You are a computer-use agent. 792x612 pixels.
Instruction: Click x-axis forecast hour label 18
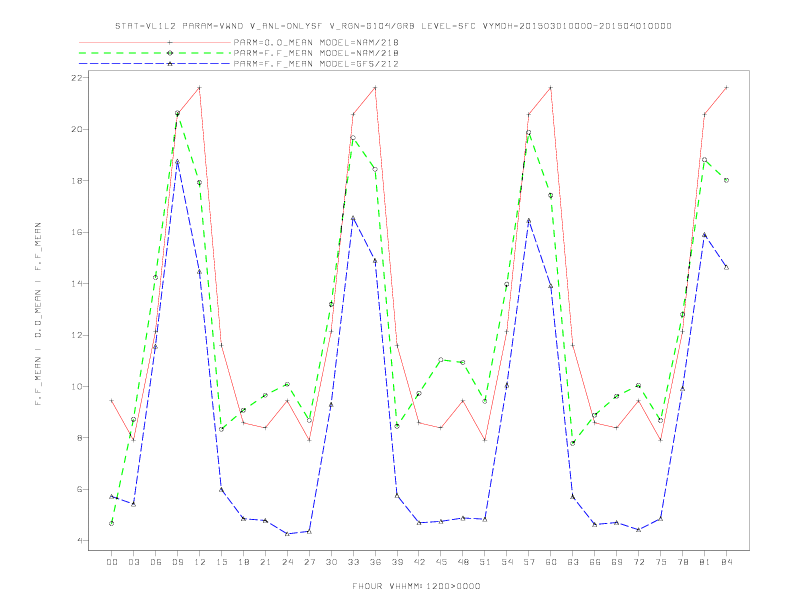(243, 562)
